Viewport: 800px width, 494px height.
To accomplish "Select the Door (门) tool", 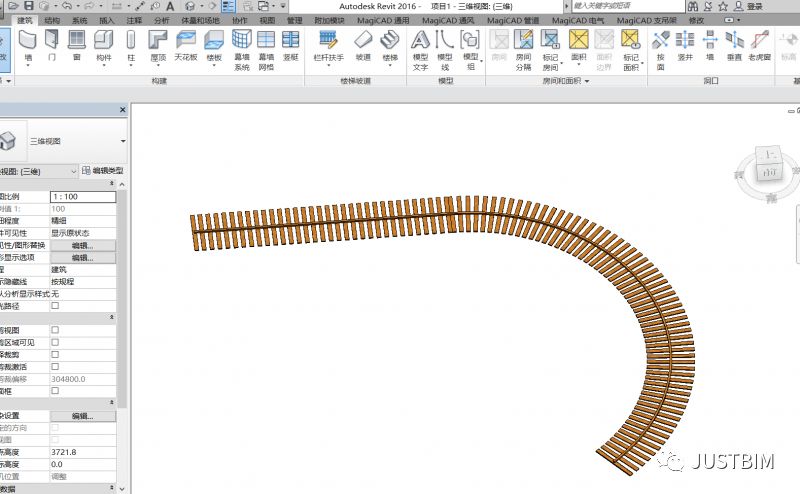I will [52, 45].
